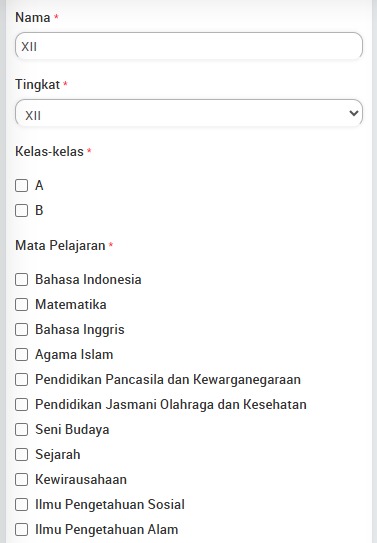This screenshot has width=377, height=543.
Task: Click the Kewirausahaan label text
Action: (x=81, y=479)
